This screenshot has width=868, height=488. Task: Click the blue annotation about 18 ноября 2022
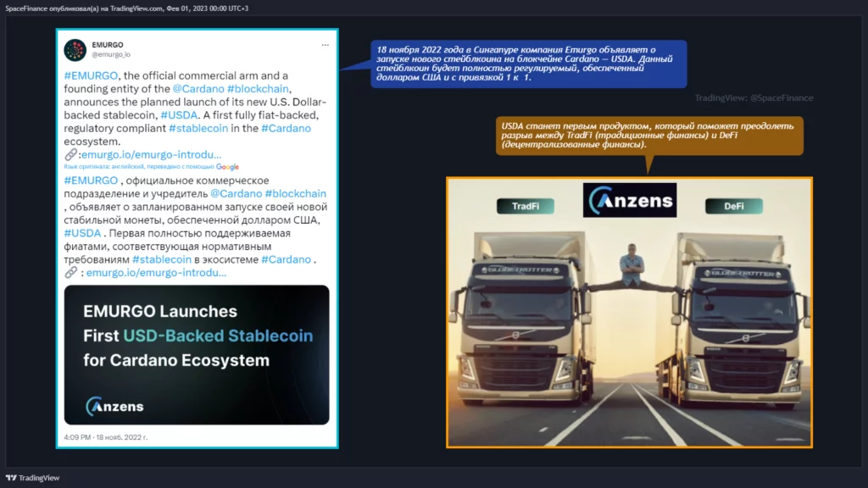click(529, 64)
